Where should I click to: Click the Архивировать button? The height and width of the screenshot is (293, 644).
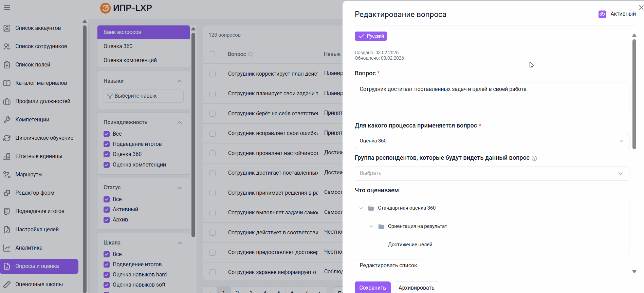coord(416,288)
